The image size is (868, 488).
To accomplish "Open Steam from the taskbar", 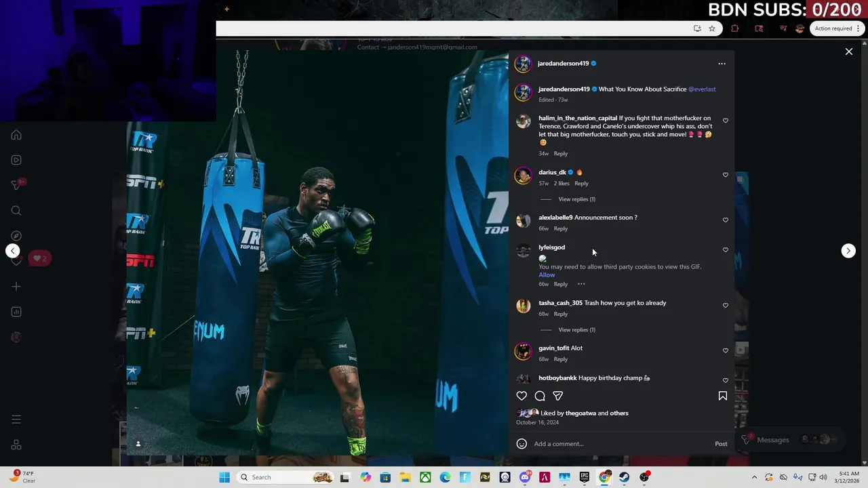I will pos(625,477).
